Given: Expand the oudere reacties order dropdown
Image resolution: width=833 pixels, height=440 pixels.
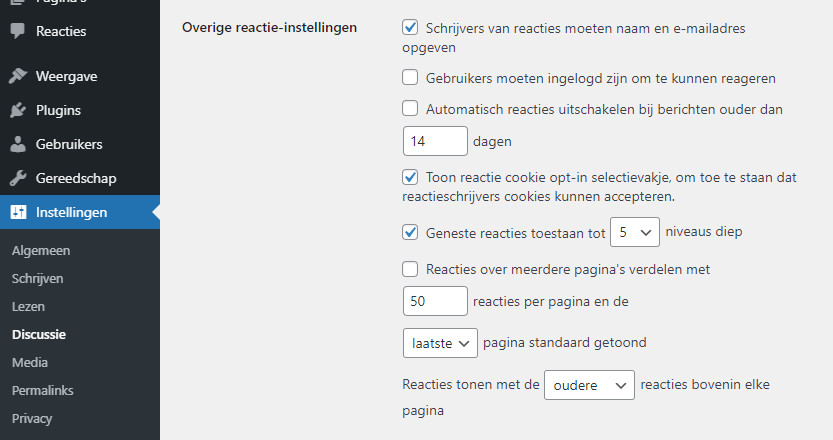Looking at the screenshot, I should point(589,385).
